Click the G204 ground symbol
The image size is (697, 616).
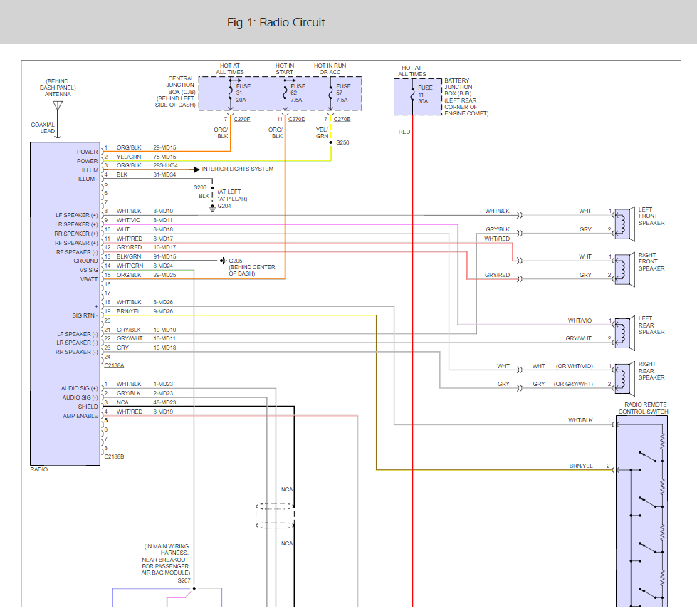[x=211, y=207]
